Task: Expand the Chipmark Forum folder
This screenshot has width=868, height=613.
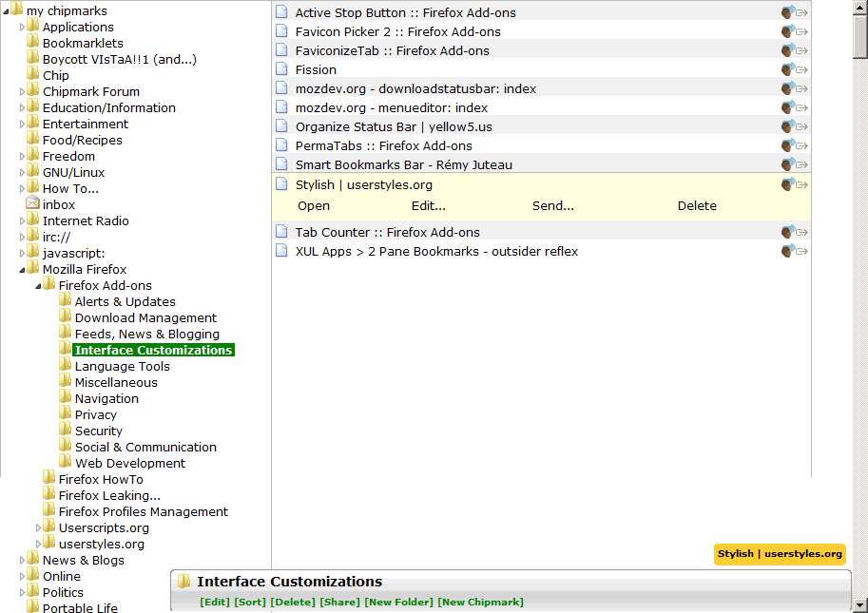Action: [x=22, y=92]
